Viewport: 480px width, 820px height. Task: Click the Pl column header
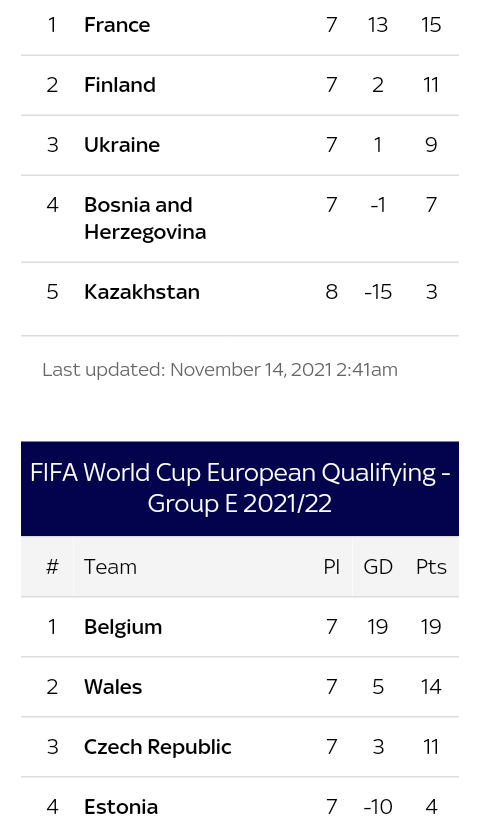[332, 567]
